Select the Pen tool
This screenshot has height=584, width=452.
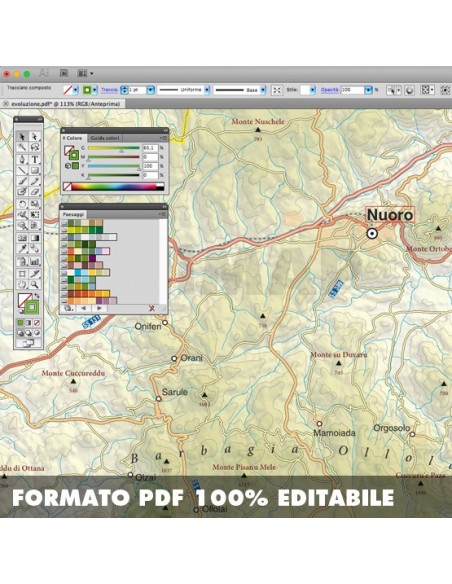22,159
